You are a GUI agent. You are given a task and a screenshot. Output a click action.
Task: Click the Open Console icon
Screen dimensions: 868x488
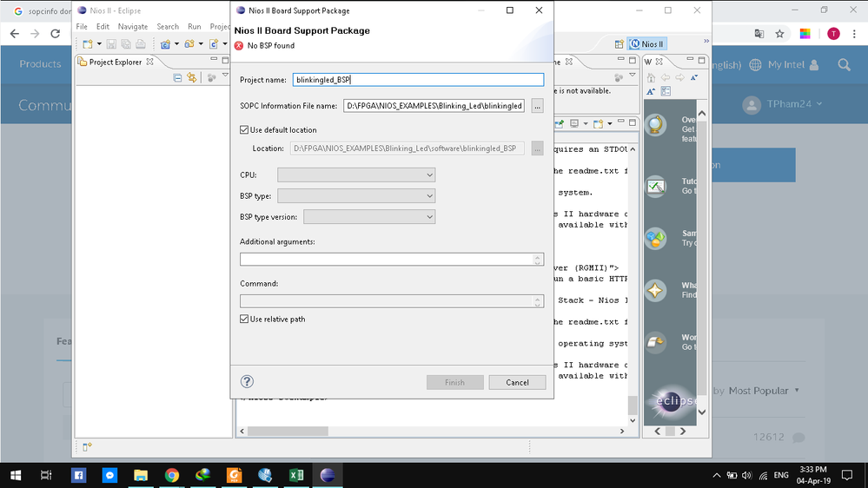598,124
